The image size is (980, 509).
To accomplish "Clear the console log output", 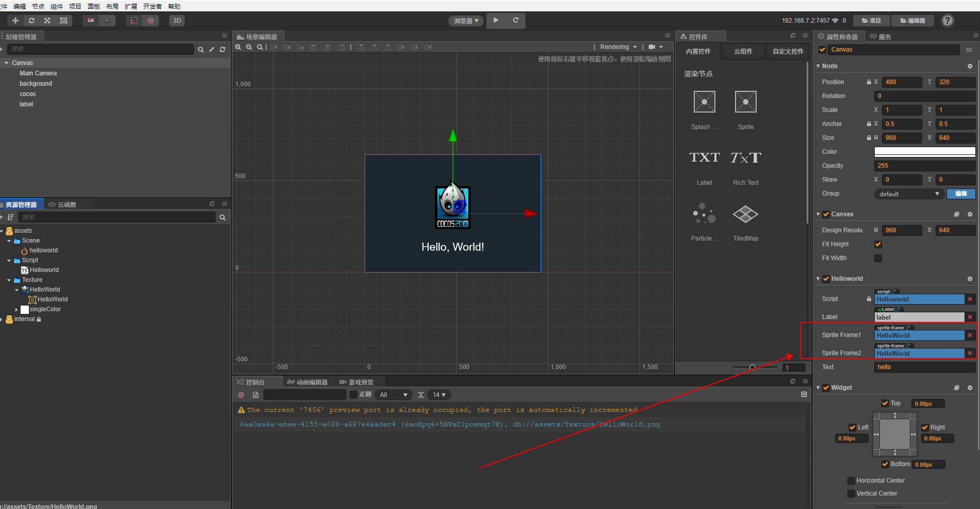I will [x=241, y=395].
